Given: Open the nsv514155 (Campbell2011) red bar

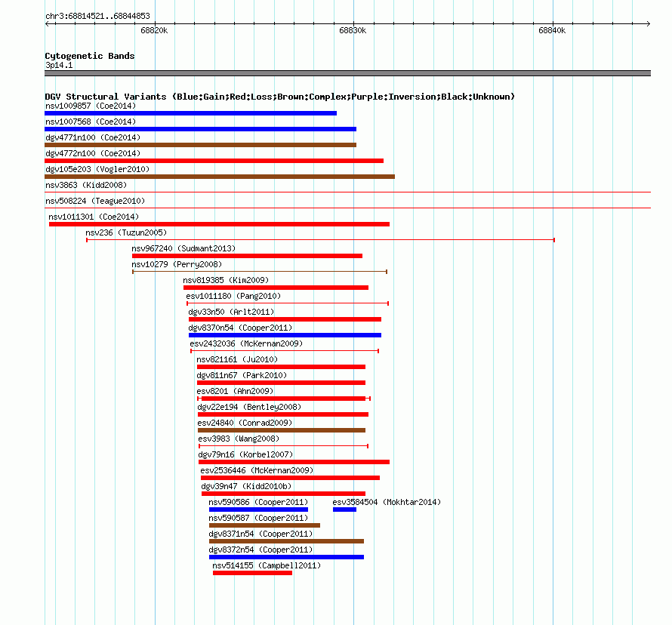Looking at the screenshot, I should point(252,573).
